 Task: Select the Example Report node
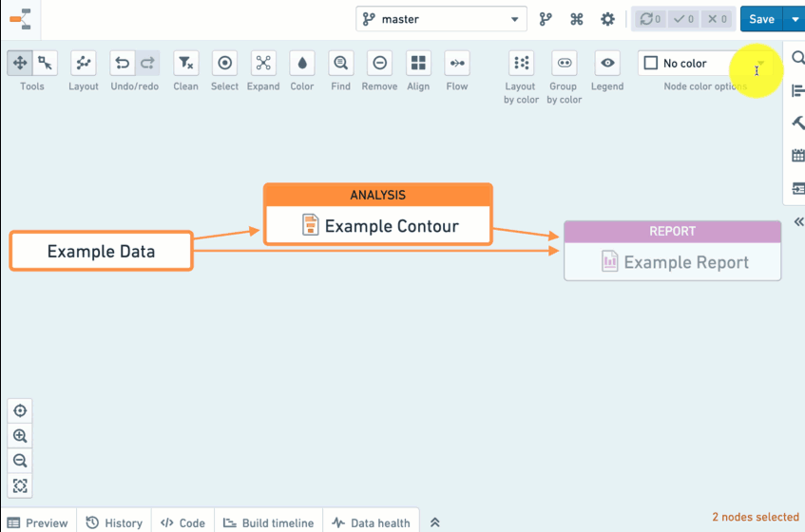[x=673, y=251]
